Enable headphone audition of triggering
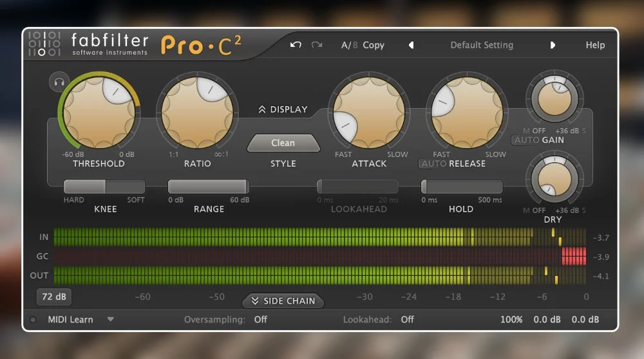 (59, 82)
